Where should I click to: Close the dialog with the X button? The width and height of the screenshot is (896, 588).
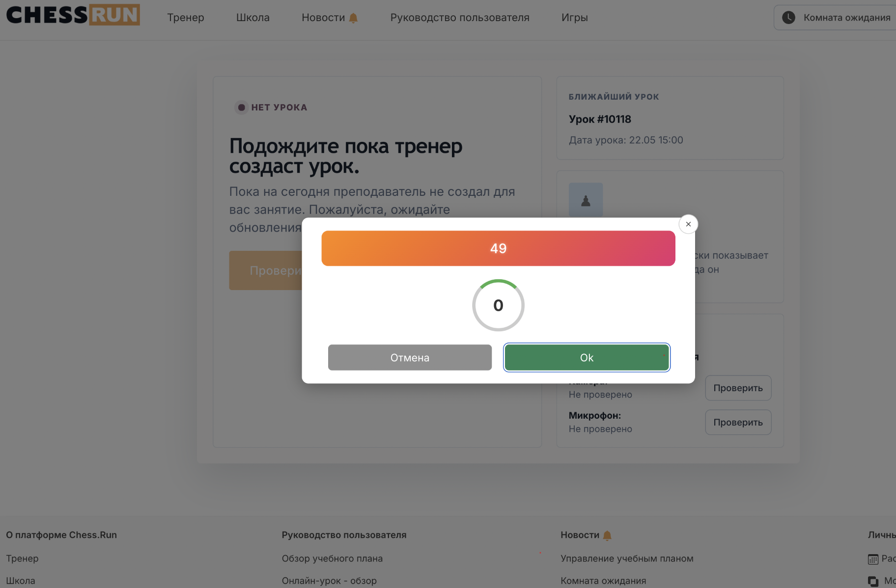tap(688, 224)
